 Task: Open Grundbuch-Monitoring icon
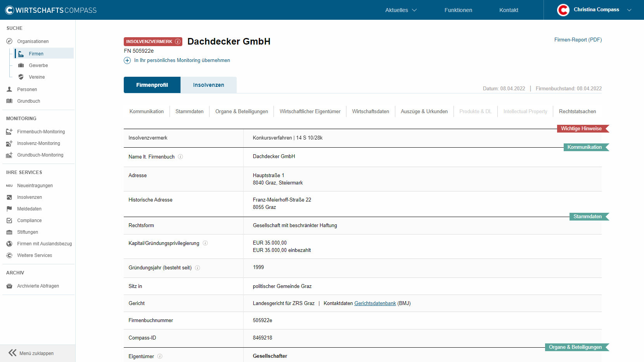pos(9,155)
